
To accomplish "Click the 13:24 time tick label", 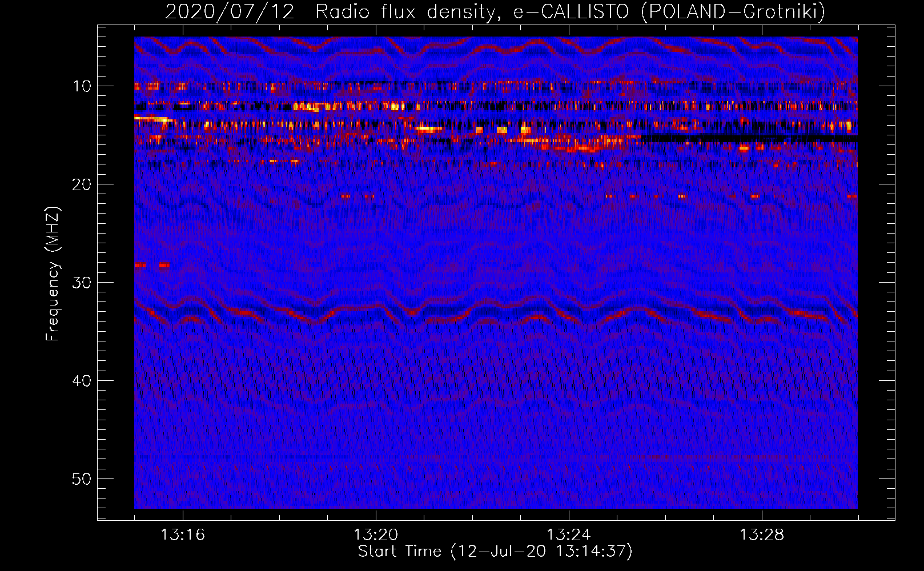I will (569, 535).
